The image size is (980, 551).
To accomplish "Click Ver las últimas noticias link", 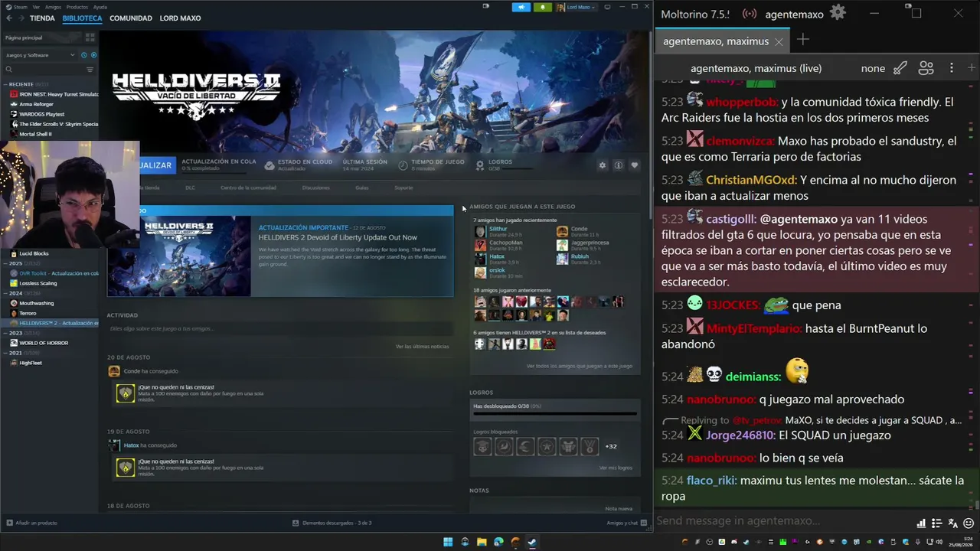I will (422, 347).
